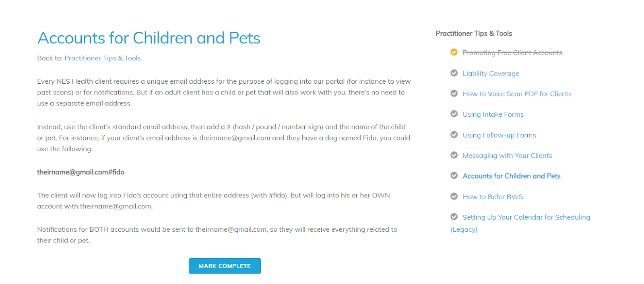The width and height of the screenshot is (644, 284).
Task: Open the Promoting Free Client Accounts lesson
Action: click(512, 53)
